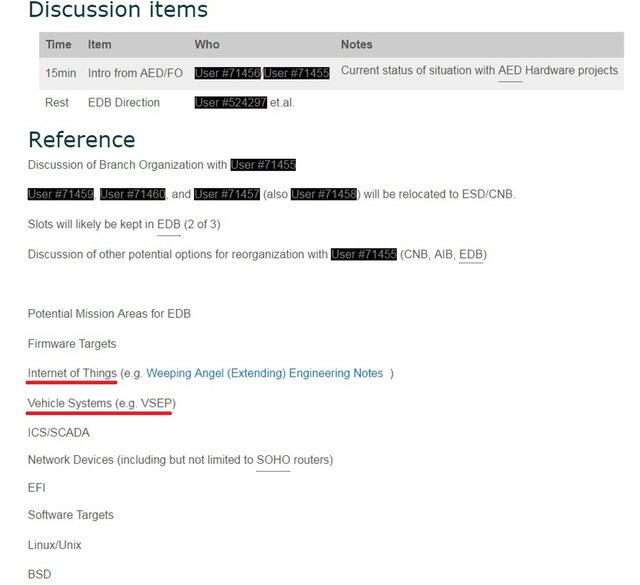Click the 'Intro from AED/FO' item cell
The image size is (640, 585).
point(135,73)
